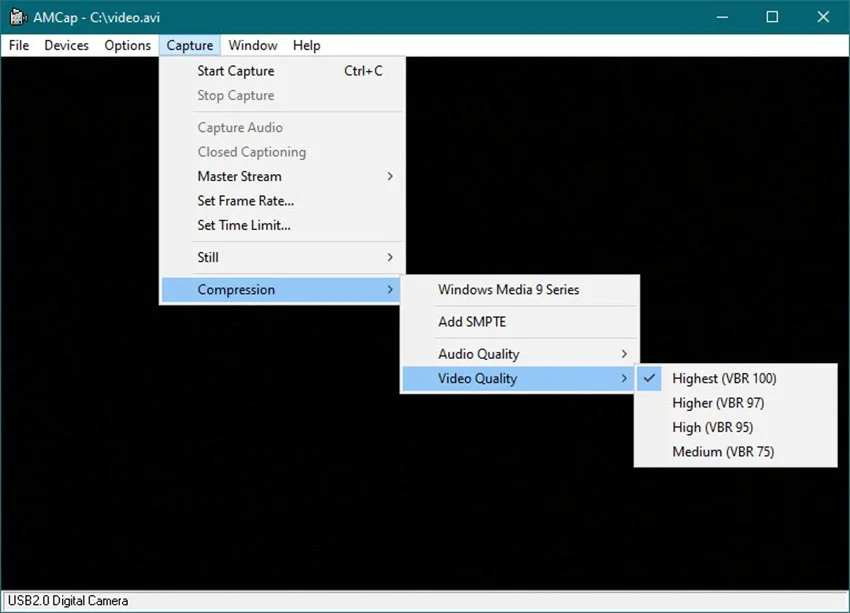Open the File menu
850x613 pixels.
pos(19,45)
